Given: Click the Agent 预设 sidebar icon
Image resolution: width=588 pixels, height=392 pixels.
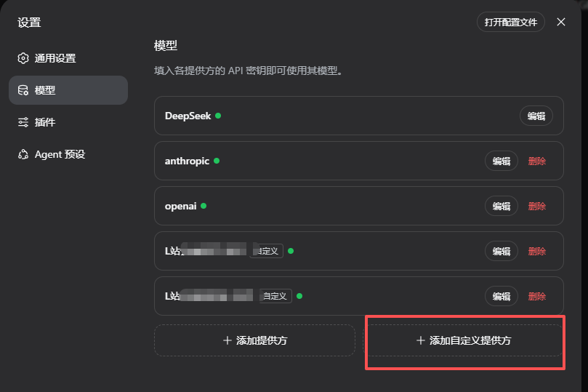Looking at the screenshot, I should coord(23,154).
